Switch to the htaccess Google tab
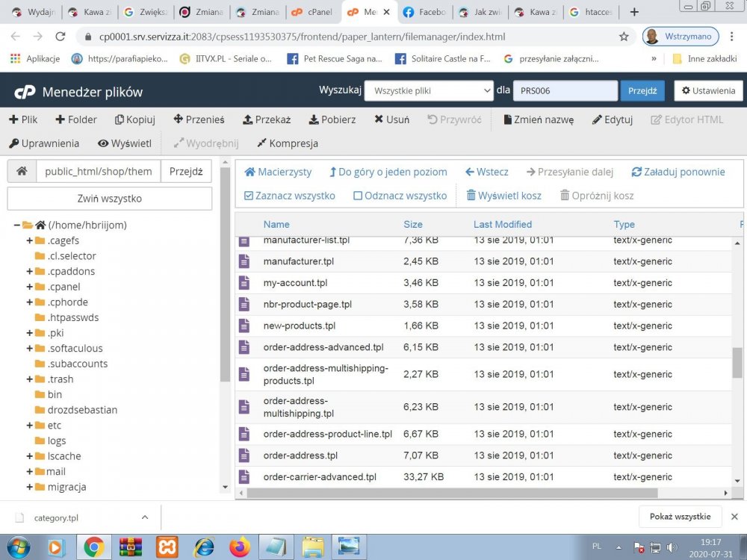Image resolution: width=747 pixels, height=560 pixels. (591, 12)
